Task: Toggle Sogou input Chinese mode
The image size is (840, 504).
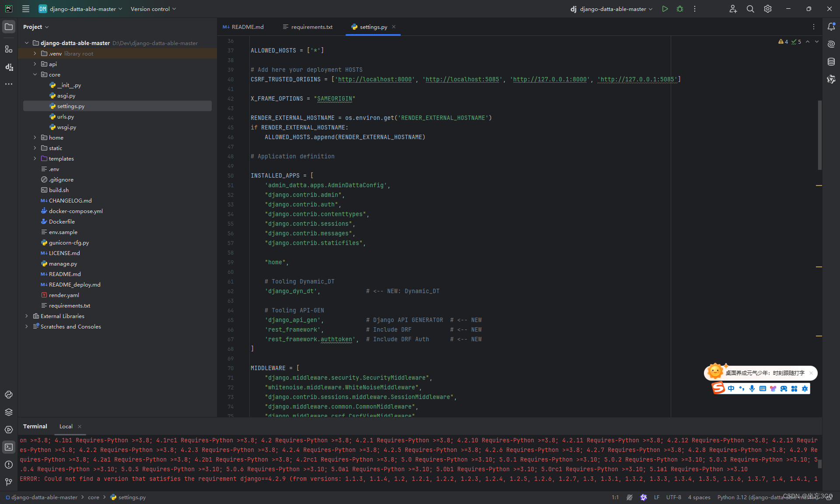Action: point(731,388)
